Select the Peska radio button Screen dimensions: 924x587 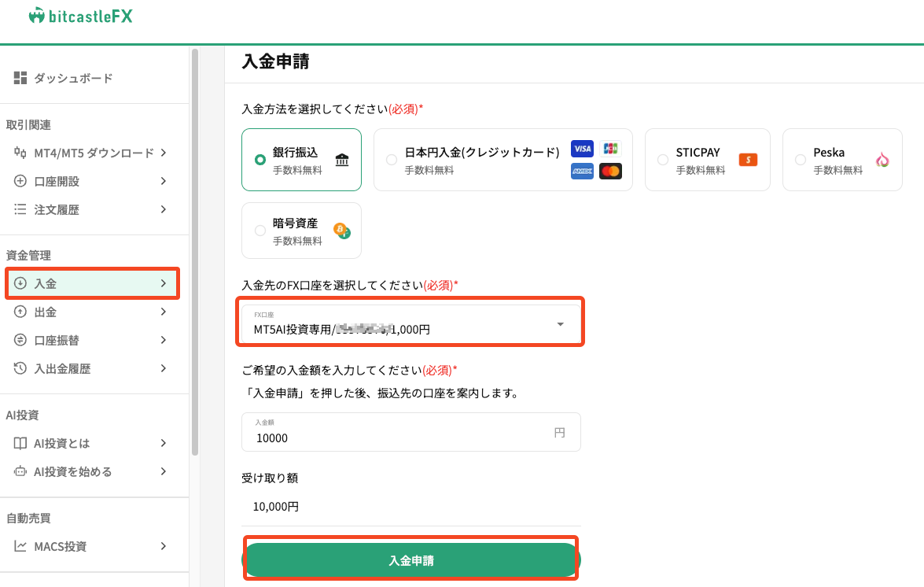point(801,160)
